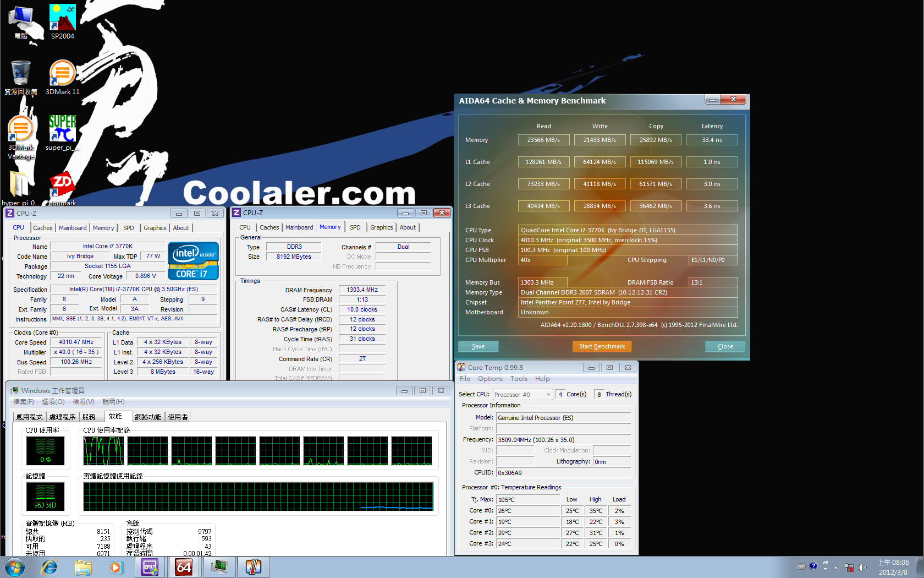Open the CPU tab in right CPU-Z window

point(245,227)
